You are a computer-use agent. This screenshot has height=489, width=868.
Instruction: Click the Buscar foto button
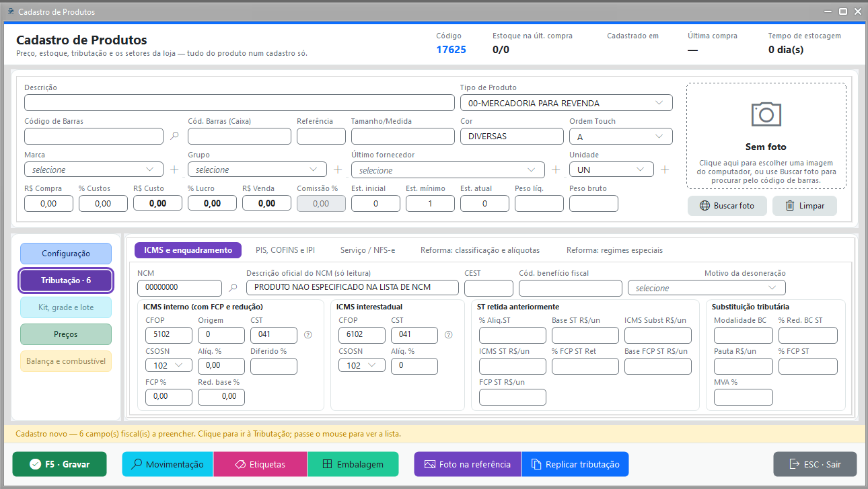(x=727, y=206)
